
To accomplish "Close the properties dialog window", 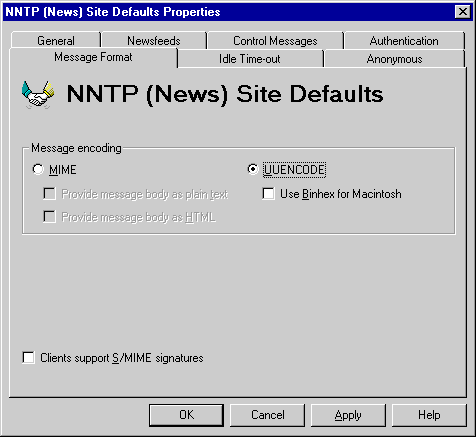I will coord(463,12).
